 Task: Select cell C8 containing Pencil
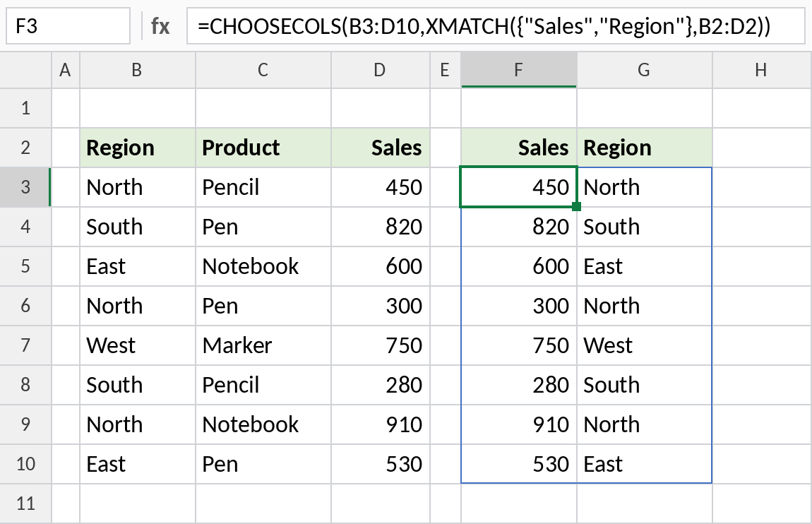[x=263, y=385]
